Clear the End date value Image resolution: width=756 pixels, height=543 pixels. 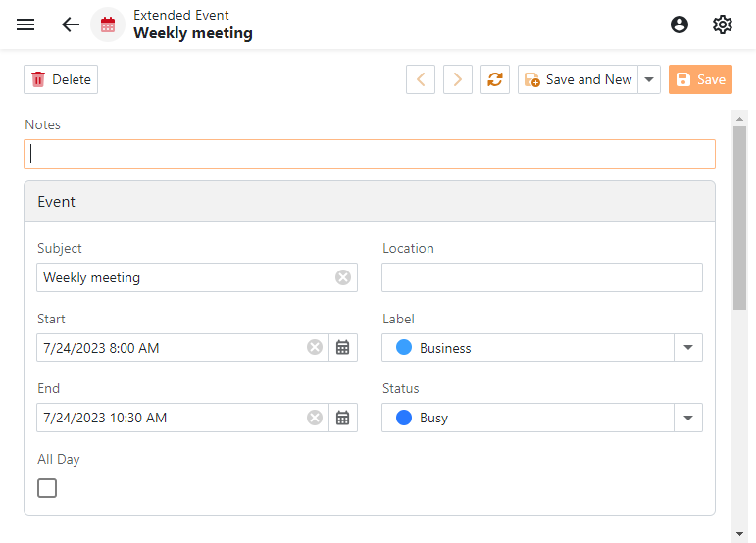pos(315,418)
